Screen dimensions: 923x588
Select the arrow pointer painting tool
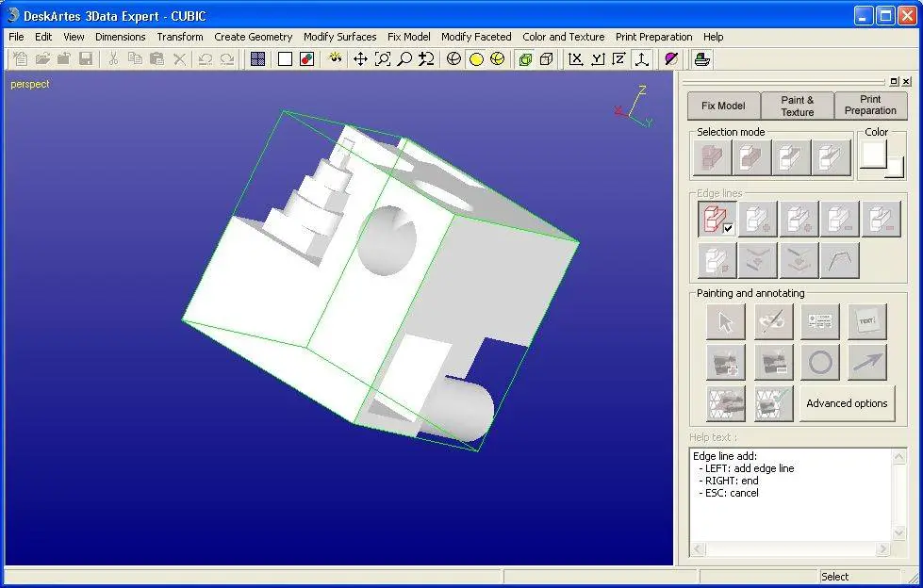[x=725, y=321]
